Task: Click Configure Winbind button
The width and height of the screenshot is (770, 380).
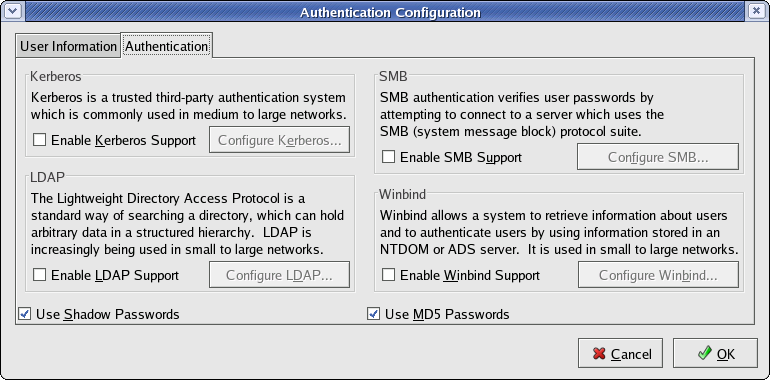Action: (x=658, y=274)
